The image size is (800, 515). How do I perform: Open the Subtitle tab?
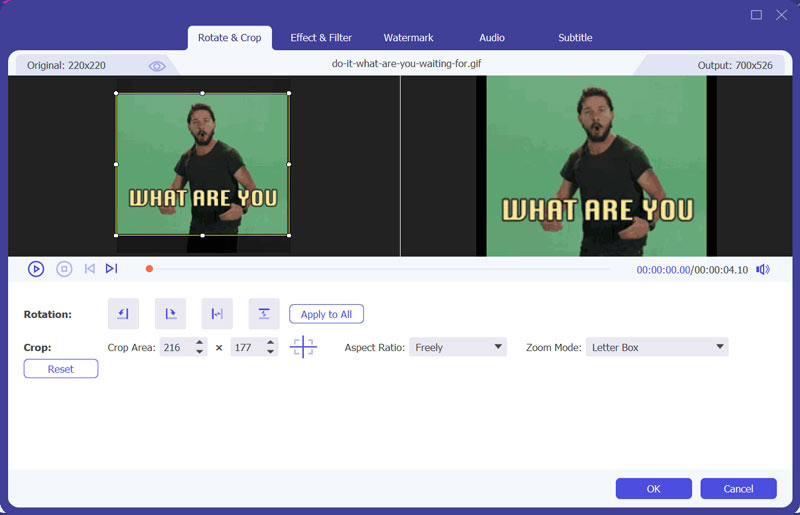pos(575,38)
